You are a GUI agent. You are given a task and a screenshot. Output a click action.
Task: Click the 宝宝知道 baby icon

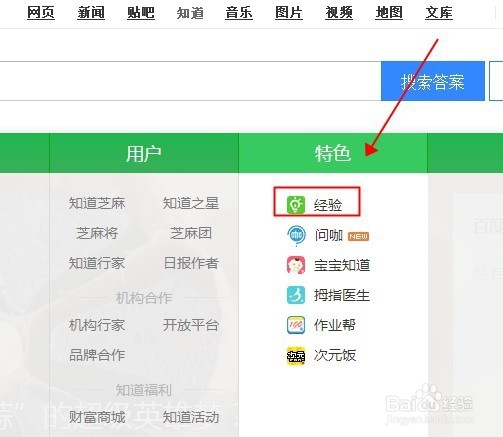coord(296,265)
